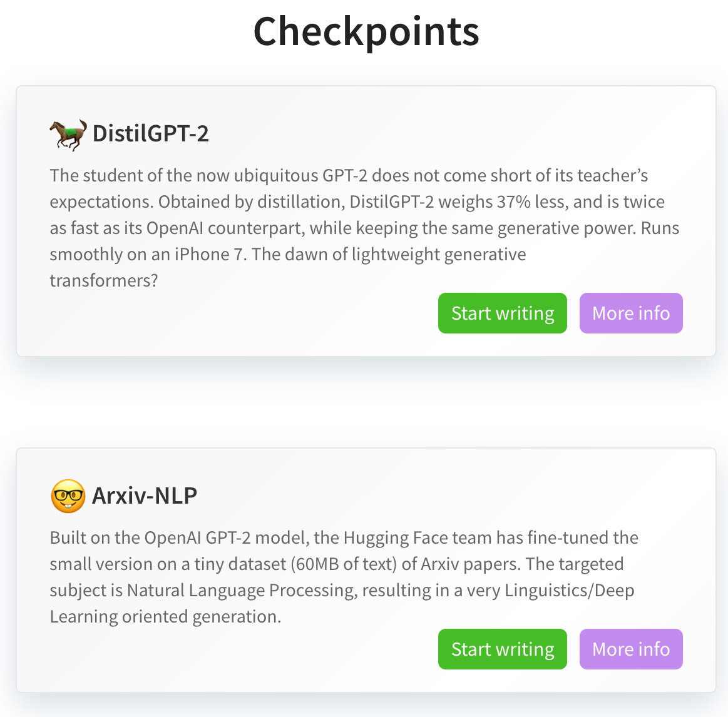
Task: Click text 'small version on a tiny dataset'
Action: [168, 564]
